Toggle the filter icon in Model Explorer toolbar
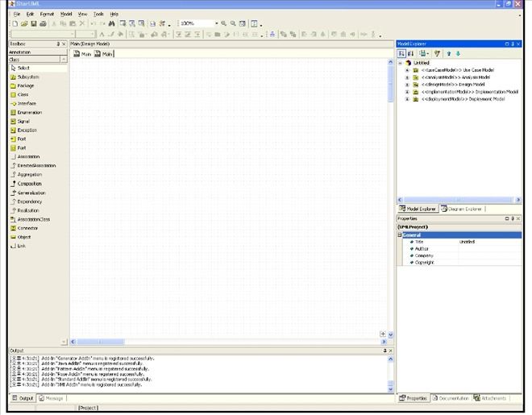 437,53
